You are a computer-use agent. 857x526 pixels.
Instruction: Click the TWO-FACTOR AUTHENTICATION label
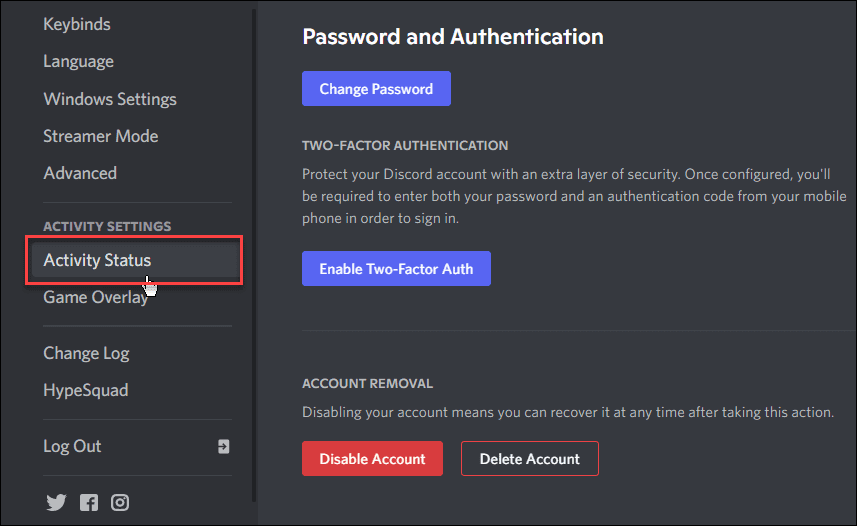(x=405, y=145)
